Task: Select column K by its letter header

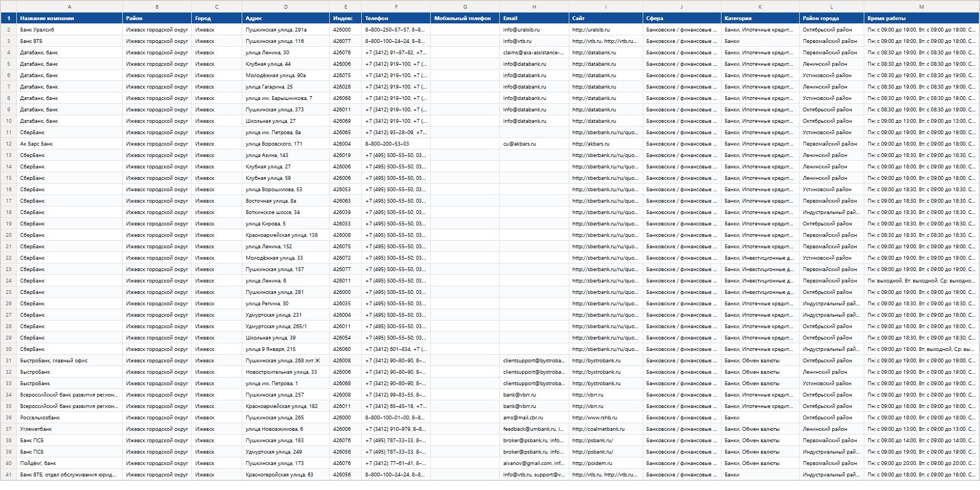Action: pyautogui.click(x=760, y=7)
